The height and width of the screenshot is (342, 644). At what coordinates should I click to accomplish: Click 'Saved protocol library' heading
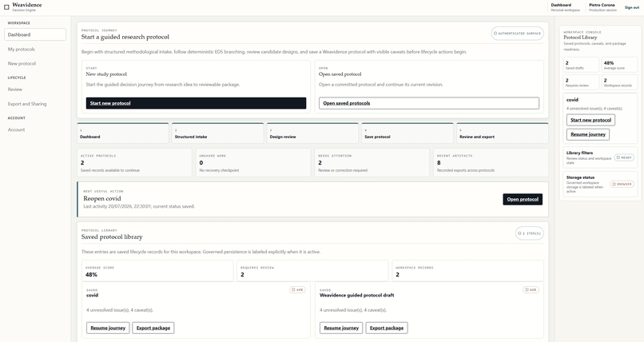point(112,237)
